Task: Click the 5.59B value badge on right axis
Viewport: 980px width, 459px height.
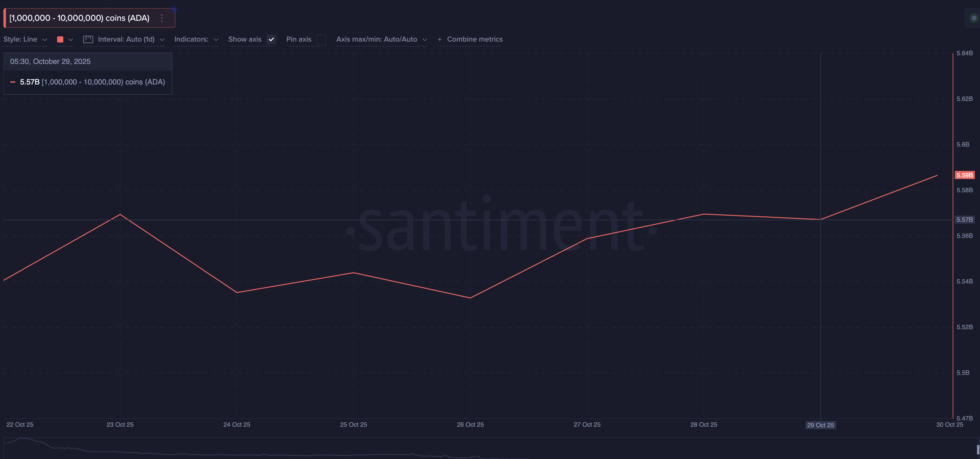Action: coord(964,175)
